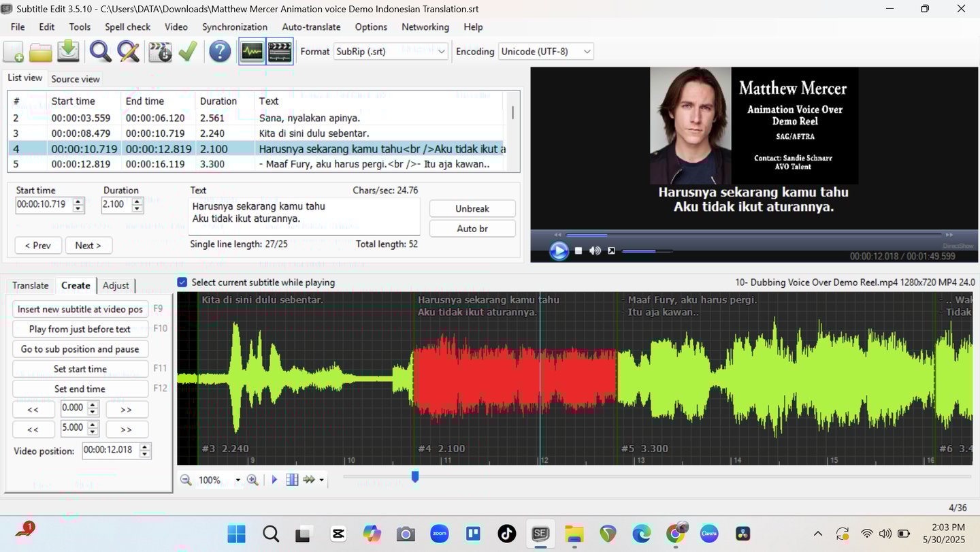Open the Find magnifier tool

(101, 52)
